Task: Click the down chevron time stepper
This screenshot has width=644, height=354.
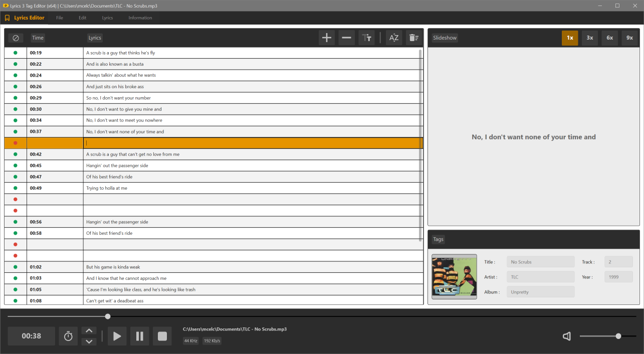Action: coord(89,341)
